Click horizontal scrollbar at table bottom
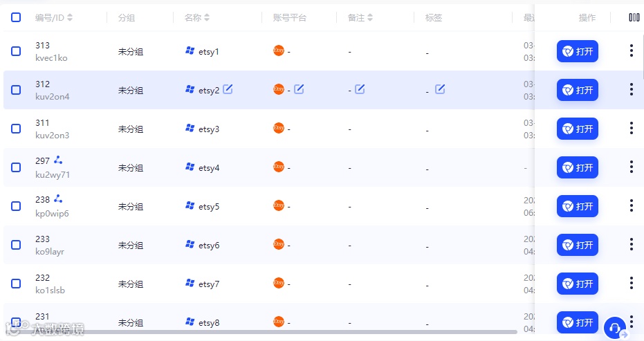This screenshot has width=644, height=341. pos(263,332)
